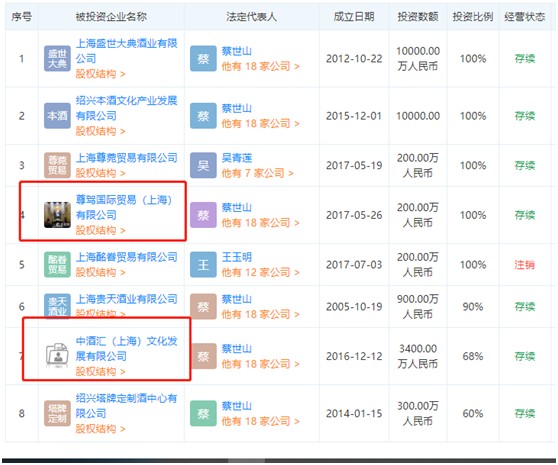The height and width of the screenshot is (465, 558).
Task: Click the 投资比例 column header
Action: click(x=473, y=17)
